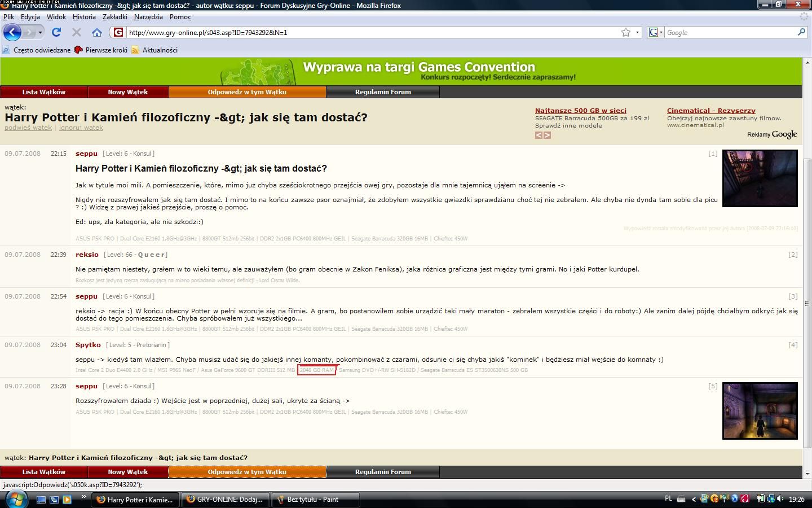812x508 pixels.
Task: Click the ignoruj wątek link
Action: 81,128
